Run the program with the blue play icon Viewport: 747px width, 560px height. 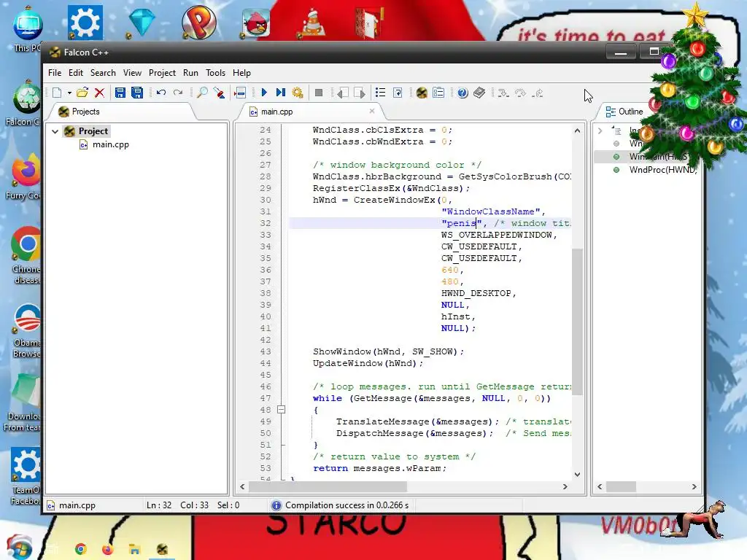point(264,93)
